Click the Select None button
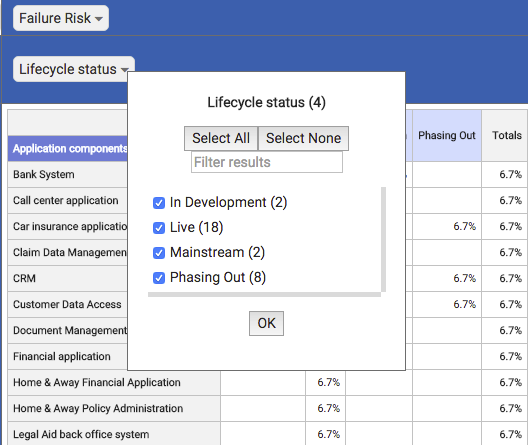The image size is (528, 445). [303, 138]
